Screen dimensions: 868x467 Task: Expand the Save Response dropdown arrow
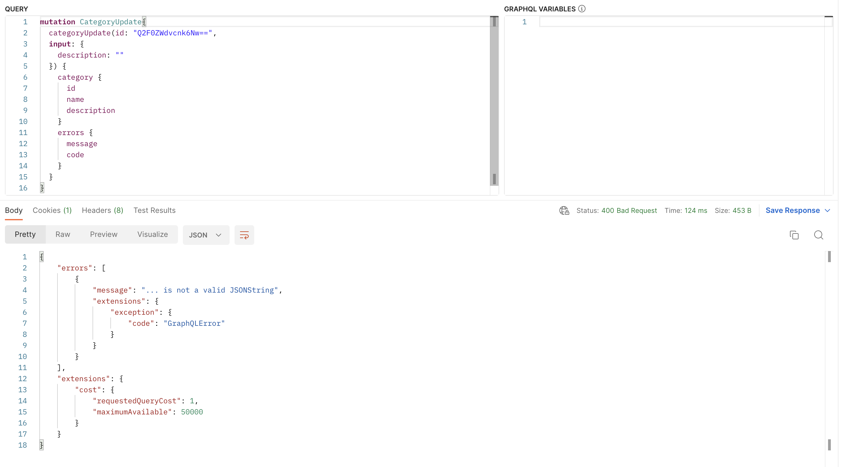point(828,210)
